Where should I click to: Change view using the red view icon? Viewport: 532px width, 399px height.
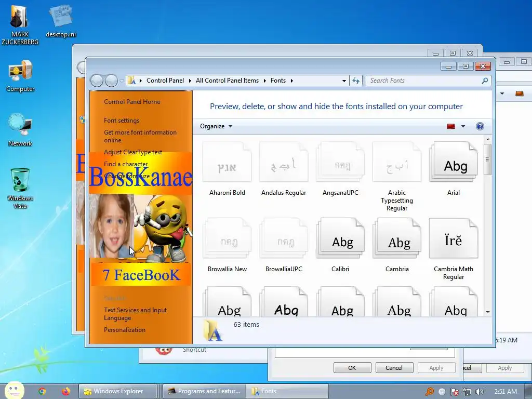coord(451,126)
